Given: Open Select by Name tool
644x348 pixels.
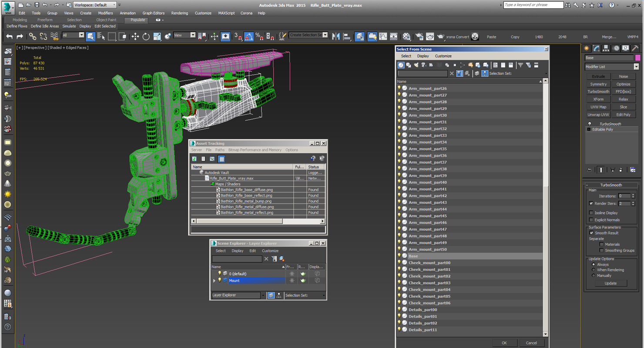Looking at the screenshot, I should (x=101, y=37).
